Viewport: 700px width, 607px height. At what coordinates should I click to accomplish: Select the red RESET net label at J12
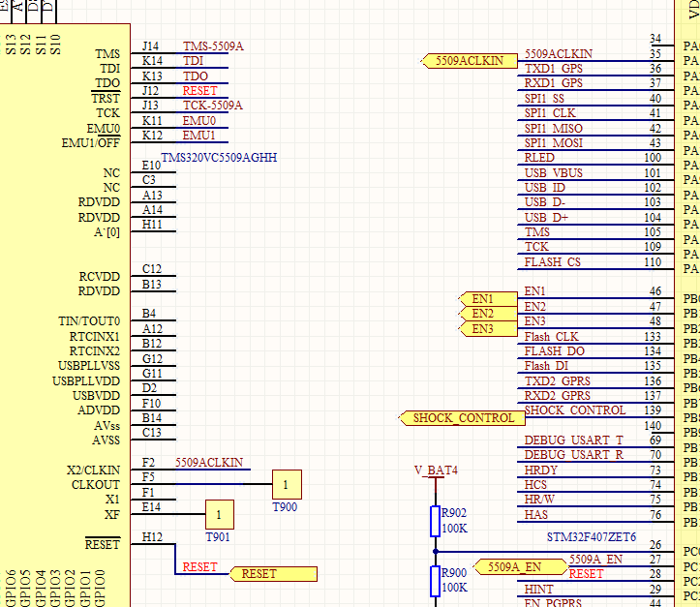200,91
